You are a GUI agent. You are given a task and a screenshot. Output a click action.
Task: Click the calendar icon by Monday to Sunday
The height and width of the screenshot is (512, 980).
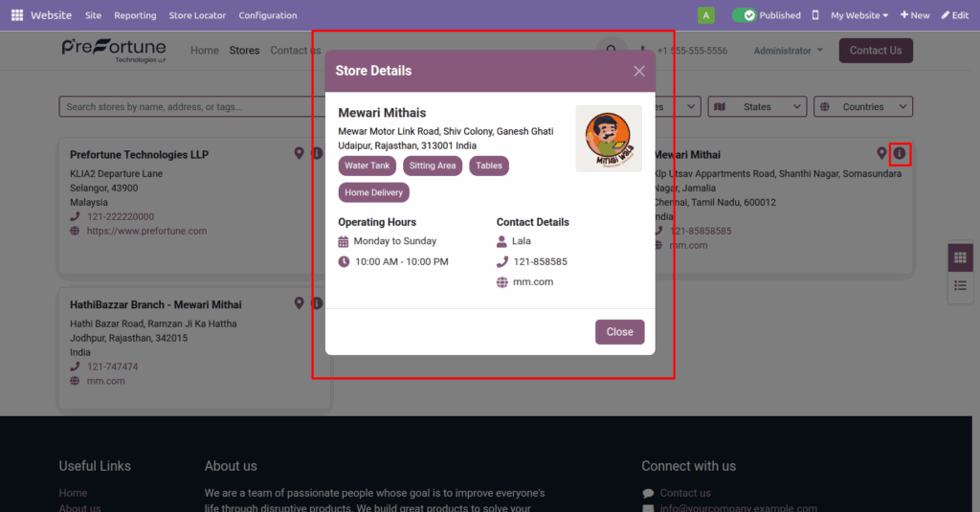click(344, 241)
